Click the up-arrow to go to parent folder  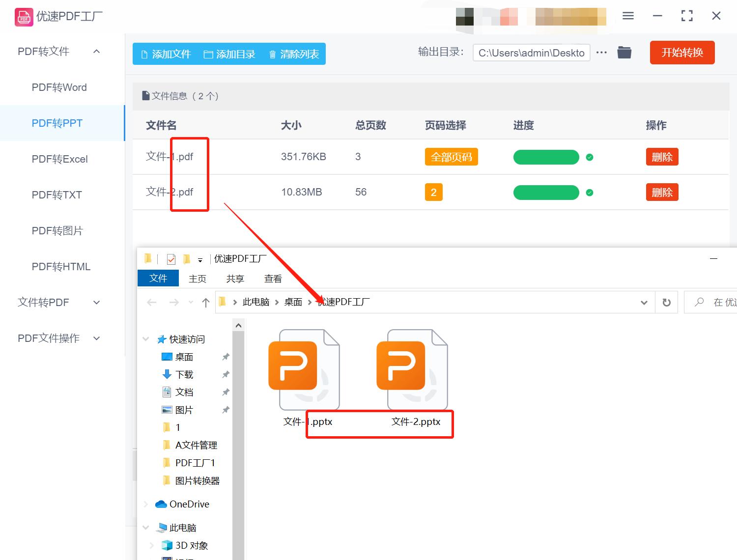coord(205,302)
